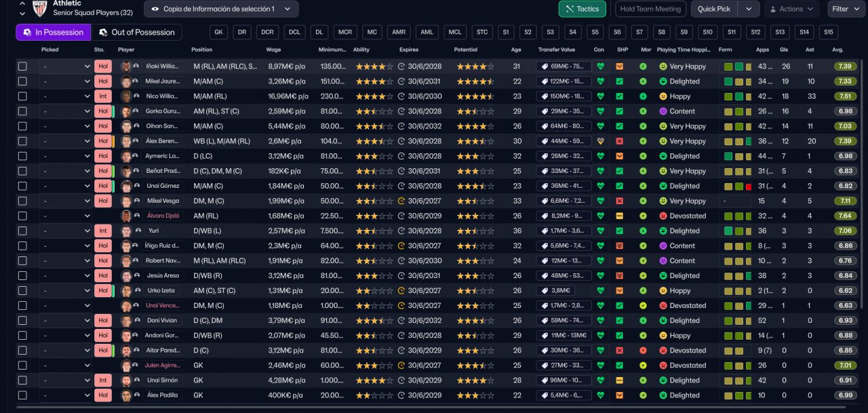
Task: Click Mikel Vesga's contract expiry clock icon
Action: [x=401, y=201]
